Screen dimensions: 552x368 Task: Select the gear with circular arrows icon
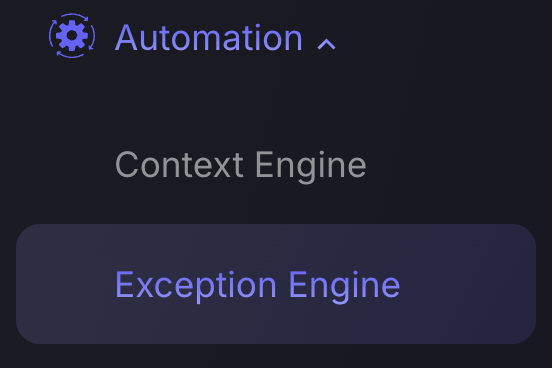tap(72, 36)
